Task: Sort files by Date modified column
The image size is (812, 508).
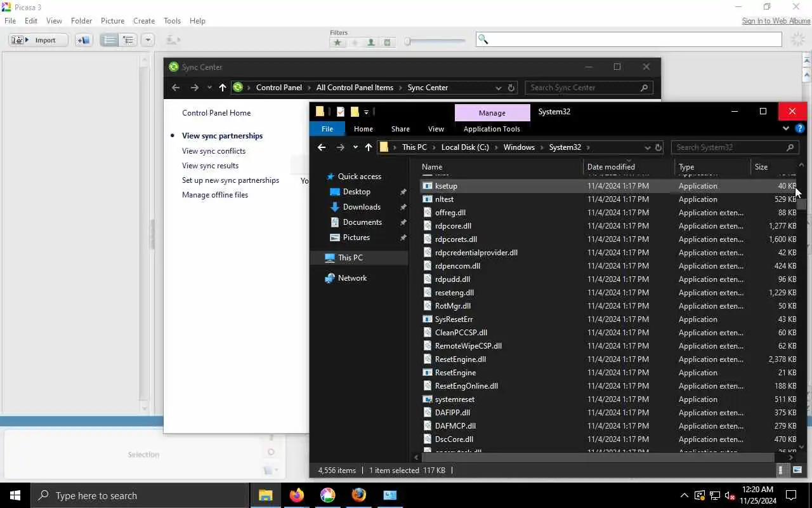Action: coord(629,167)
